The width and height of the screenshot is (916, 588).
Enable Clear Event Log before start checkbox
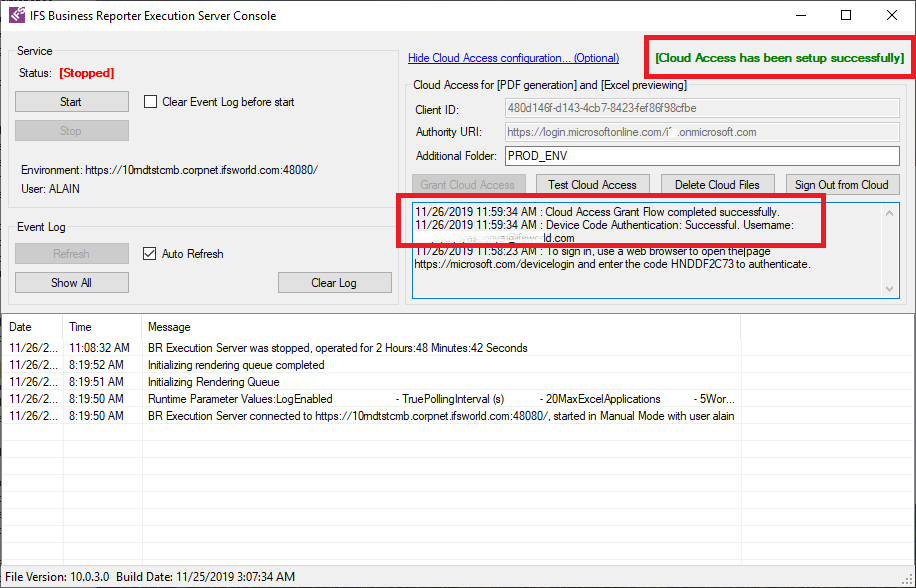click(150, 102)
